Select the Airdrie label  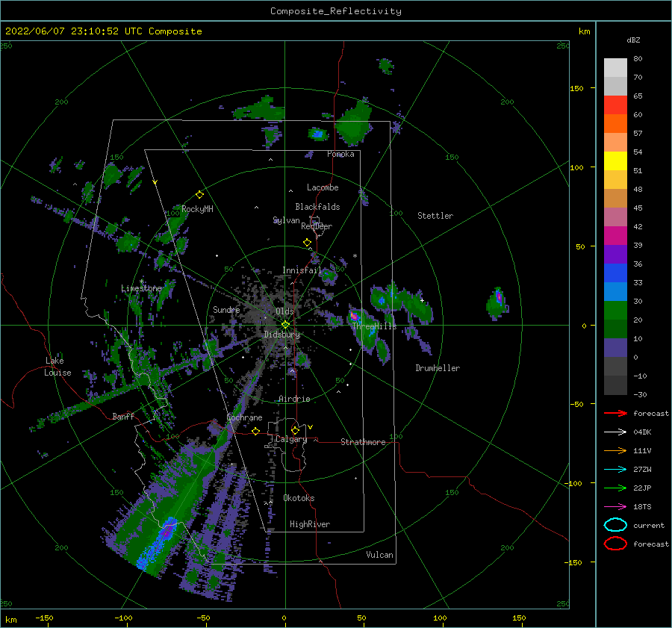tap(294, 399)
